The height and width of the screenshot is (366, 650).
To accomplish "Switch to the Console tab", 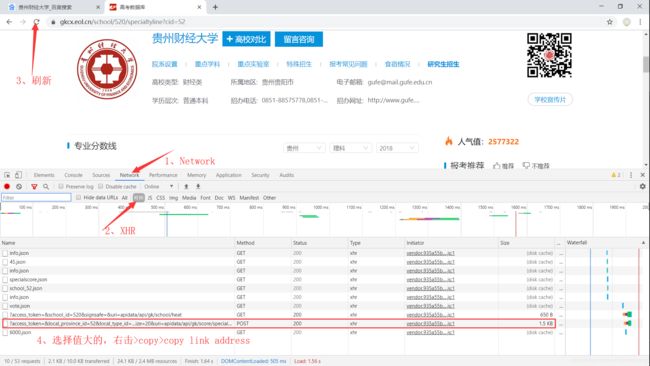I will tap(73, 175).
